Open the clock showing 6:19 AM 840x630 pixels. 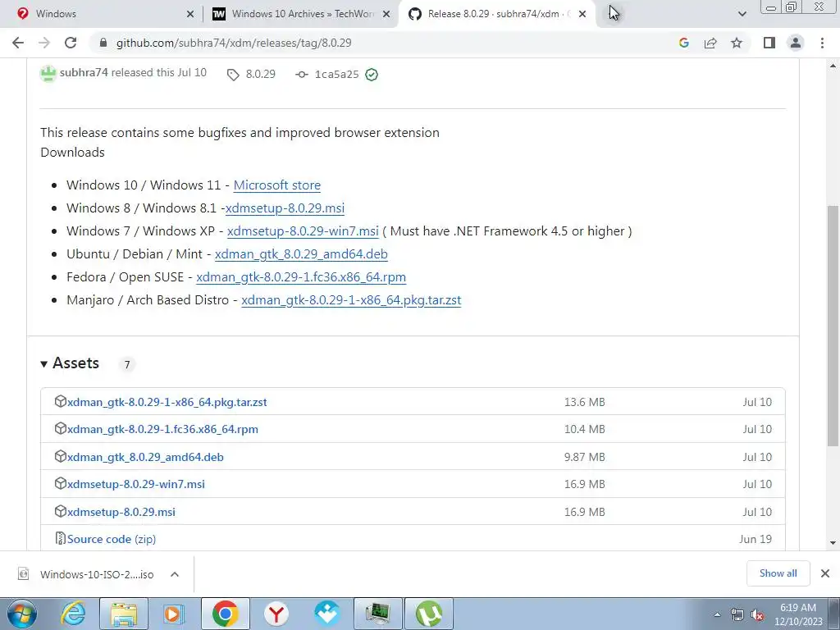pos(798,614)
